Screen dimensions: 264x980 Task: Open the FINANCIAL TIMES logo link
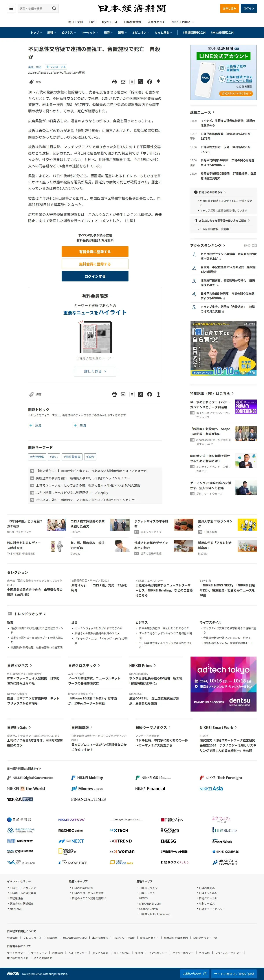pyautogui.click(x=88, y=799)
